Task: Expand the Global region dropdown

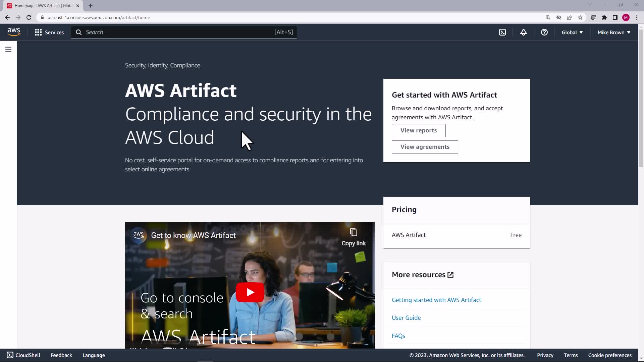Action: tap(572, 32)
